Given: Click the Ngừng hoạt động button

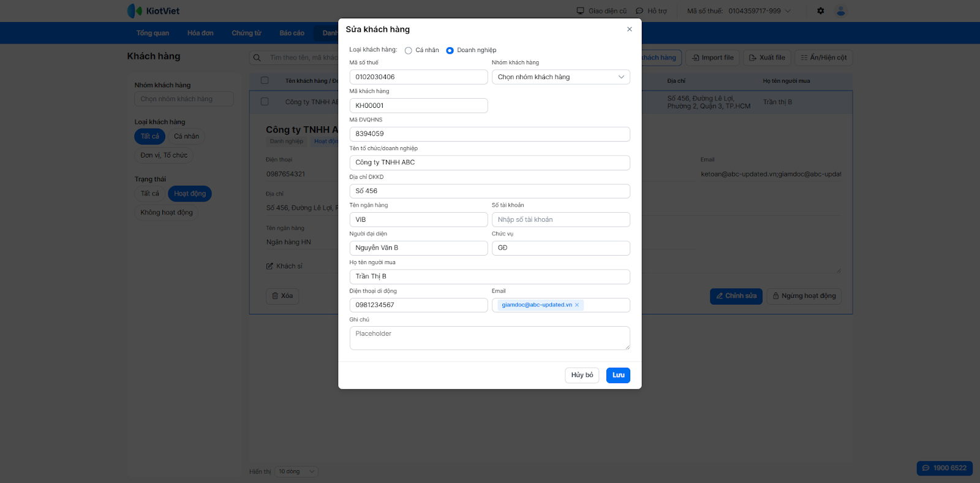Looking at the screenshot, I should [804, 296].
